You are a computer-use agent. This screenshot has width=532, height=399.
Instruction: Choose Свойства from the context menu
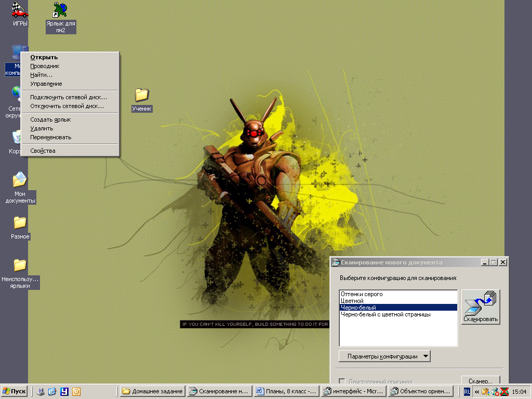click(43, 151)
